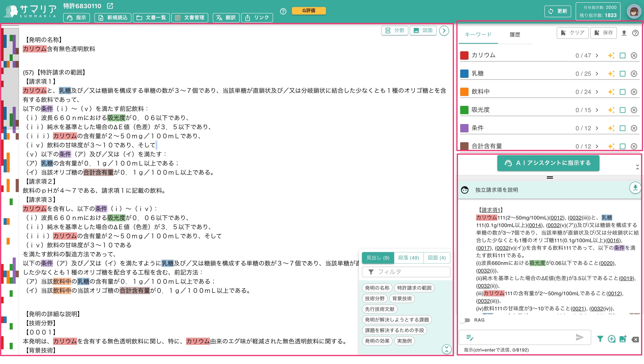Click the help question mark in top bar
The height and width of the screenshot is (364, 644).
pos(283,11)
